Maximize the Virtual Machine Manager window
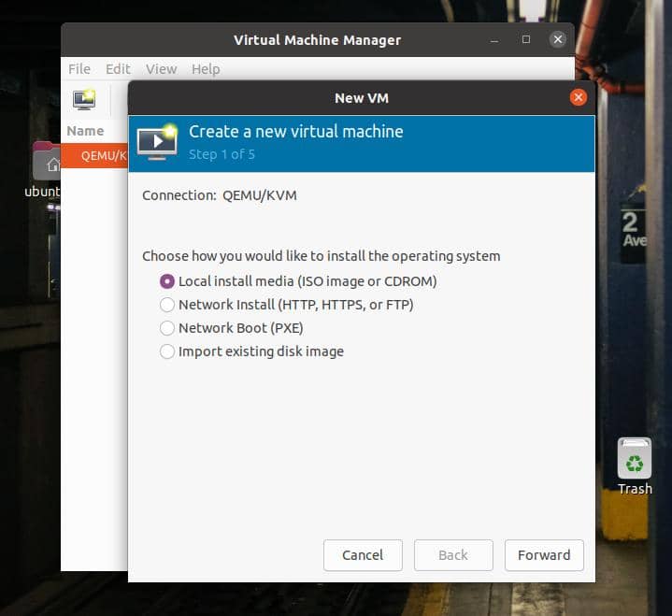Viewport: 672px width, 616px height. tap(525, 39)
